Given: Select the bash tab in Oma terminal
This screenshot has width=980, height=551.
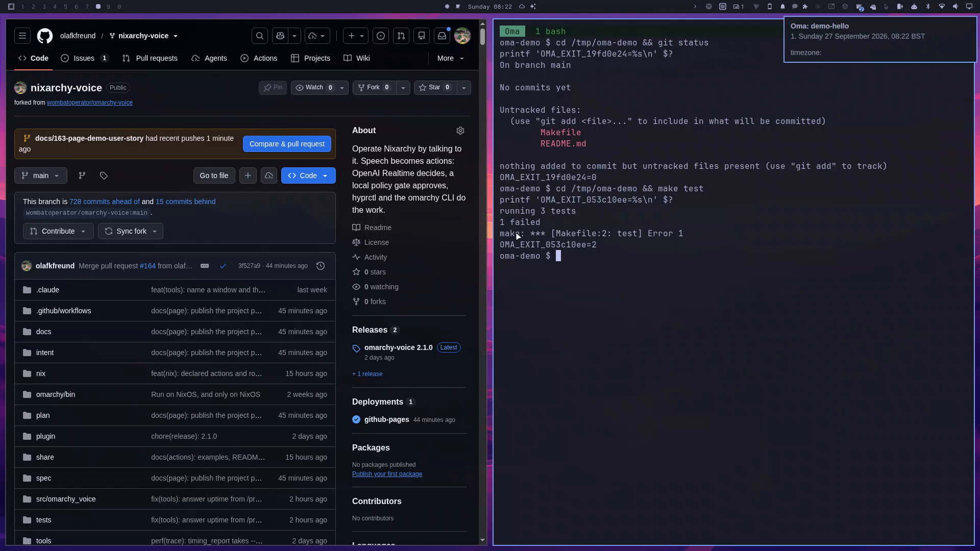Looking at the screenshot, I should coord(550,31).
